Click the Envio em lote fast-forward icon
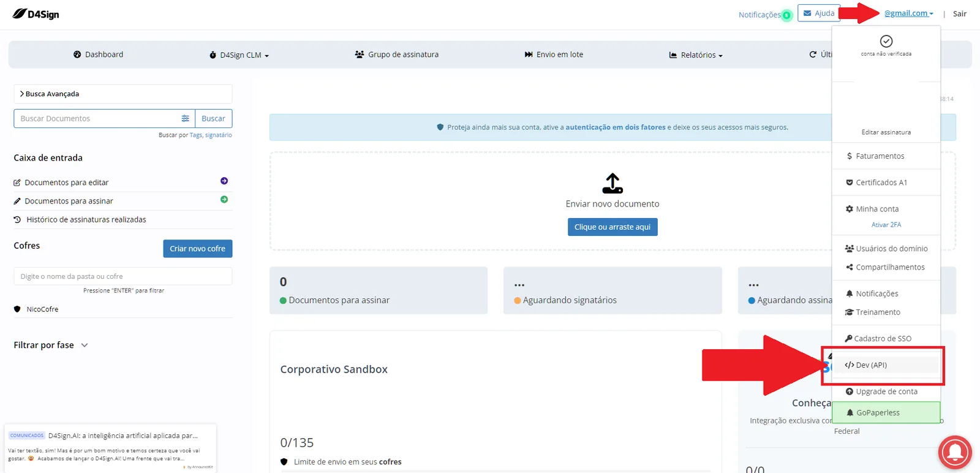 [x=529, y=55]
